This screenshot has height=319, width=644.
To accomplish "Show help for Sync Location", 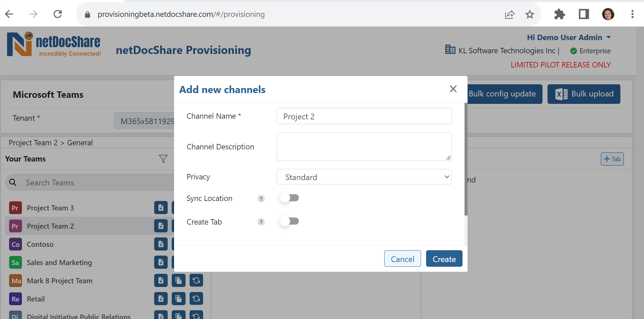I will [x=261, y=199].
